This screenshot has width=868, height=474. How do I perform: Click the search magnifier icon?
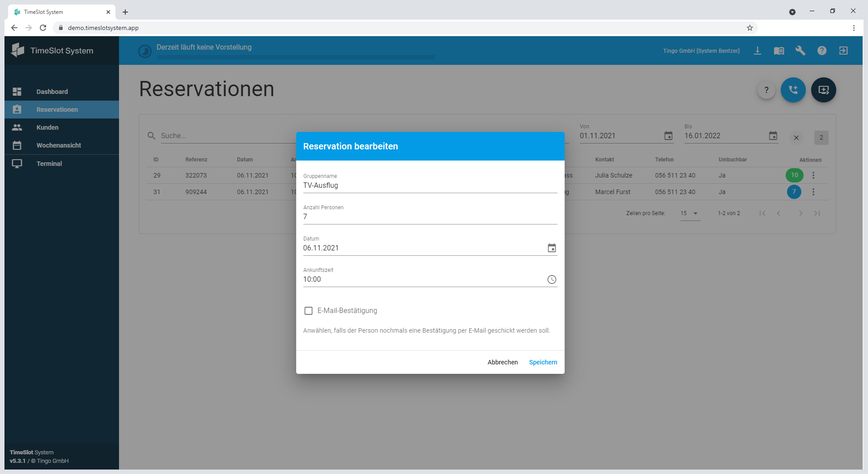coord(152,136)
